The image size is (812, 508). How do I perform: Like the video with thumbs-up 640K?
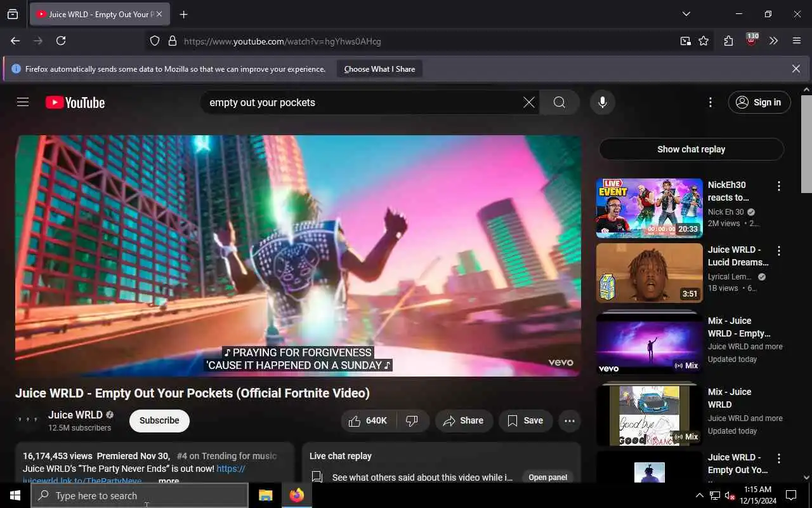(368, 420)
